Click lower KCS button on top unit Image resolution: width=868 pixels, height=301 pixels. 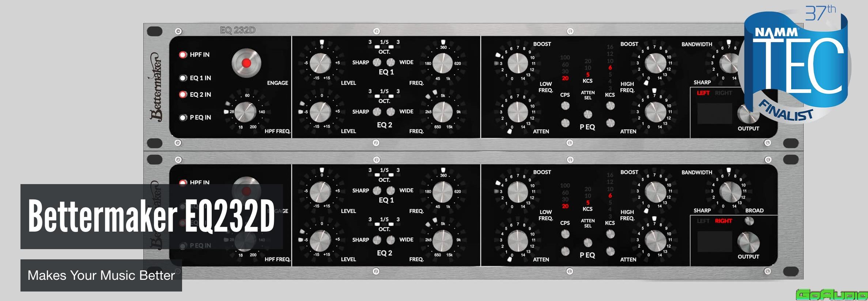[x=610, y=123]
